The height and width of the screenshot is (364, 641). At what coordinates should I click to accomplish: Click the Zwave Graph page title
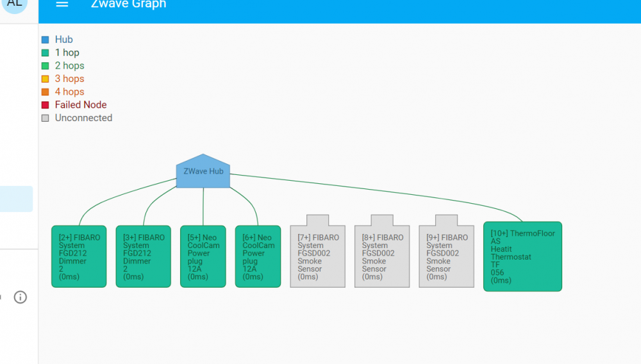127,4
